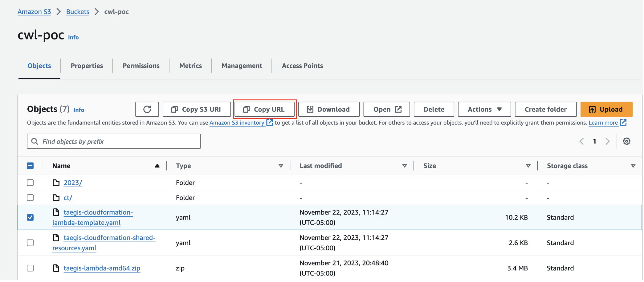
Task: Click November 21, 2023, 20:48:40 date cell
Action: [344, 268]
